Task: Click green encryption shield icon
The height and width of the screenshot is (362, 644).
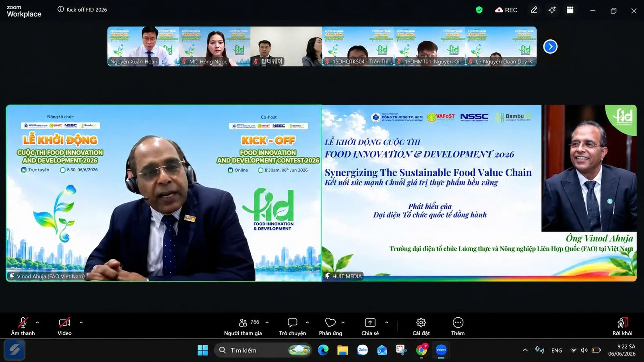Action: (479, 10)
